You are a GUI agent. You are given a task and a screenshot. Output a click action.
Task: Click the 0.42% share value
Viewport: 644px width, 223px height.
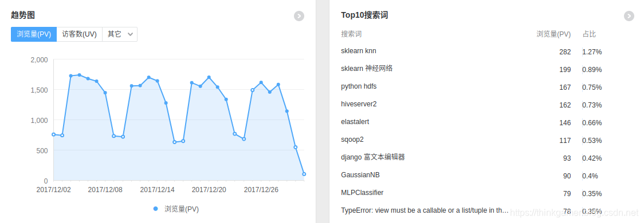(x=592, y=158)
